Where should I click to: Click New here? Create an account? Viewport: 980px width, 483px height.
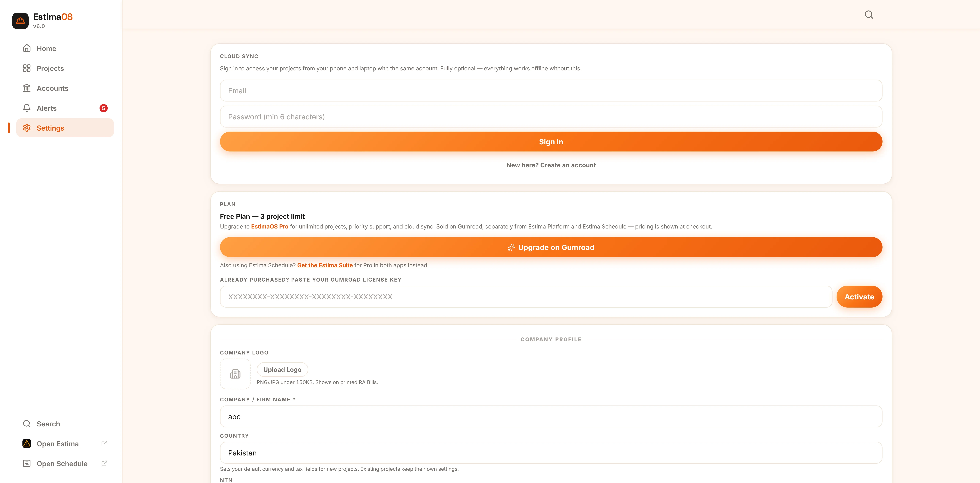click(551, 165)
